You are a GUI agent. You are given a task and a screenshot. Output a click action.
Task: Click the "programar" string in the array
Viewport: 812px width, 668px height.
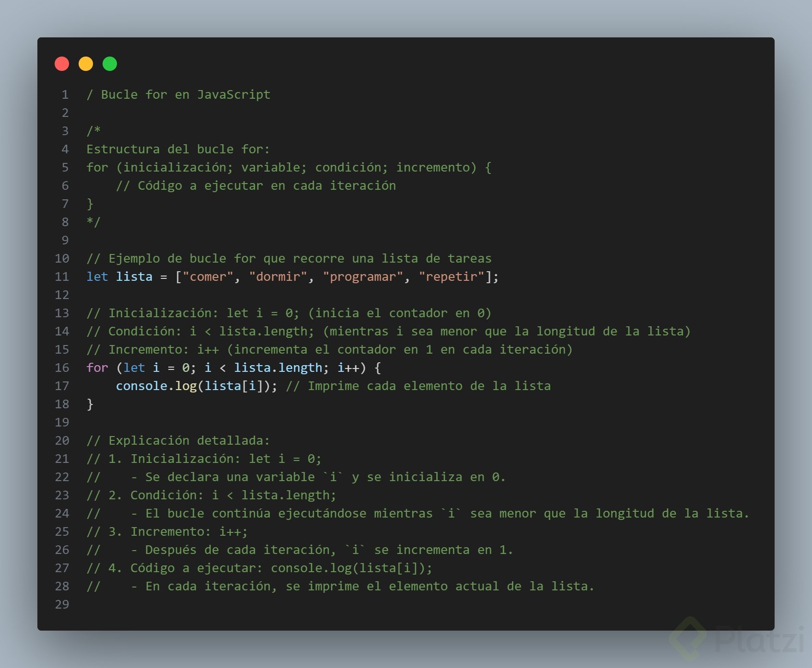pos(363,277)
